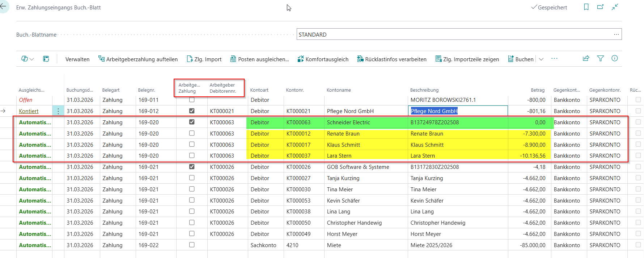The image size is (644, 258).
Task: Show more toolbar options ellipsis
Action: click(x=554, y=59)
